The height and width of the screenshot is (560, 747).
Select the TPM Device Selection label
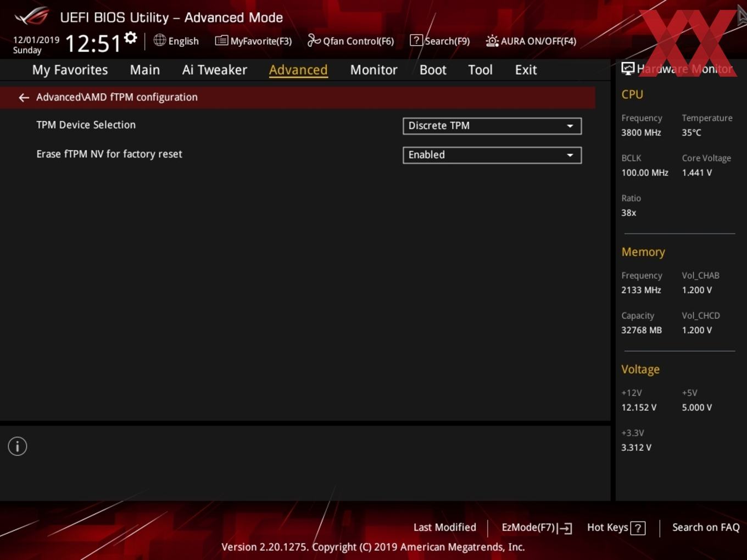coord(86,125)
